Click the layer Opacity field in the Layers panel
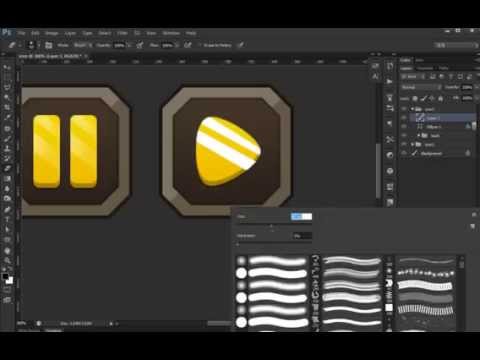Screen dimensions: 480x360 coord(467,87)
